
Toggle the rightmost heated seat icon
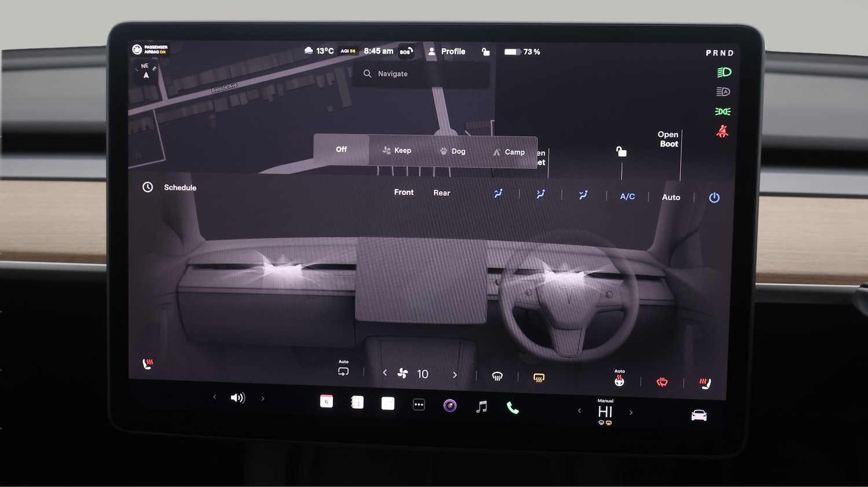click(705, 382)
